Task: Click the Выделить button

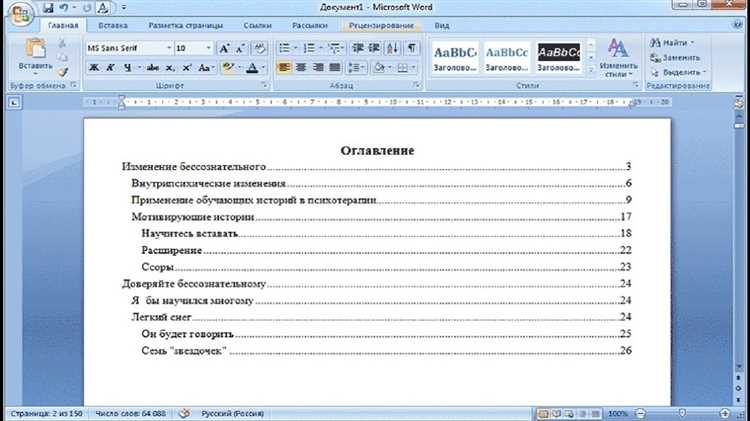Action: point(678,72)
